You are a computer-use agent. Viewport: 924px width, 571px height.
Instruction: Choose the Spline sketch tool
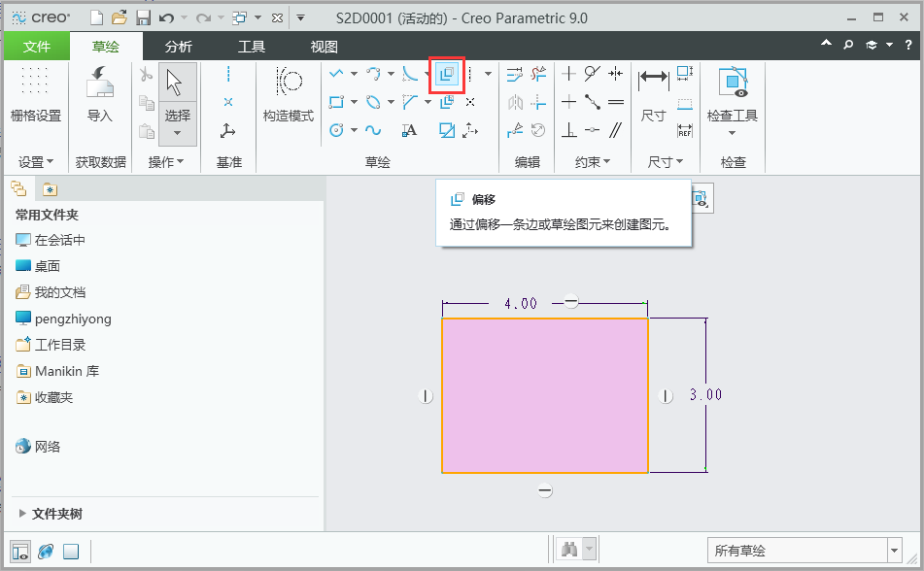coord(373,130)
